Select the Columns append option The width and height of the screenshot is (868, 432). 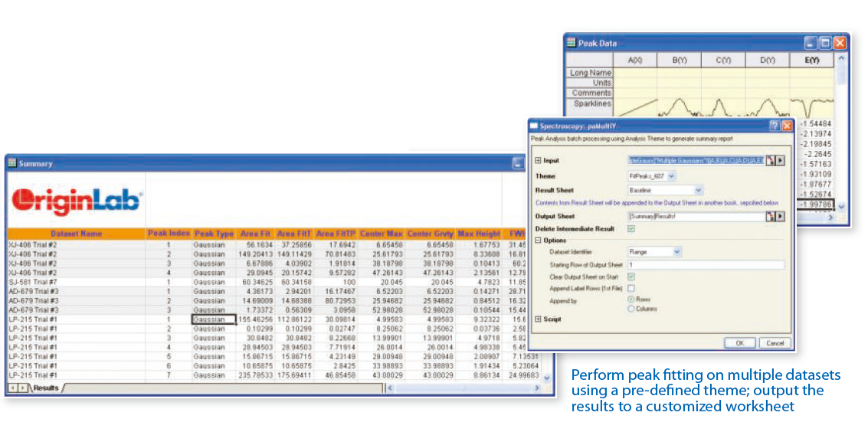click(631, 309)
